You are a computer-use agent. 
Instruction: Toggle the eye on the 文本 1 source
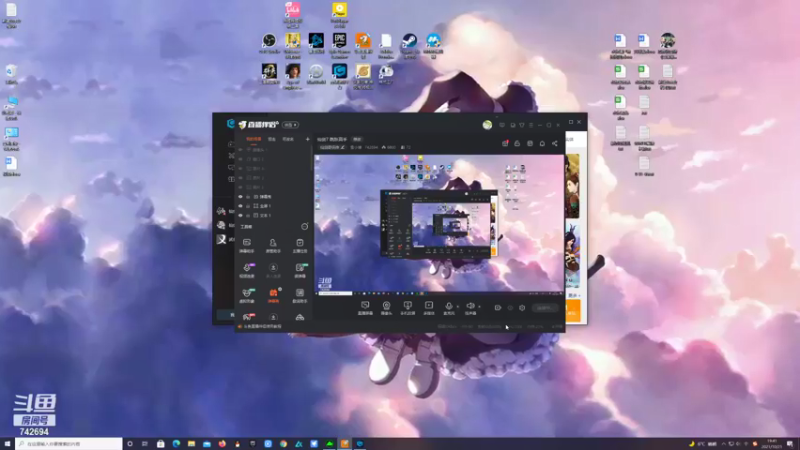click(240, 215)
